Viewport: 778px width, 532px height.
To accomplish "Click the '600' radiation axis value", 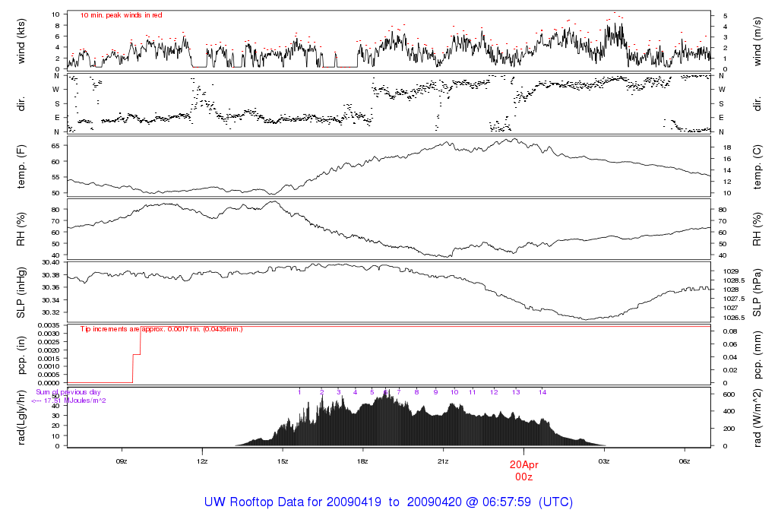I will point(729,394).
